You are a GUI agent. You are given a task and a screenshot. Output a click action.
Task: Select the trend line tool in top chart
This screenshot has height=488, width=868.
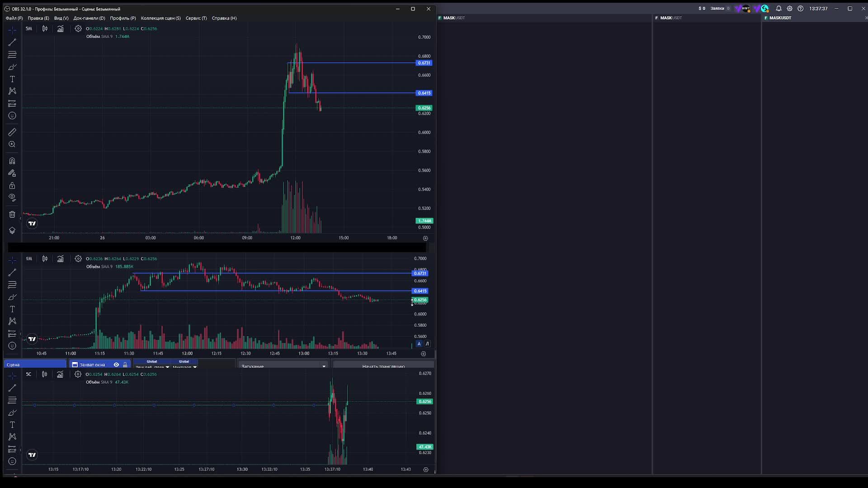[x=12, y=42]
